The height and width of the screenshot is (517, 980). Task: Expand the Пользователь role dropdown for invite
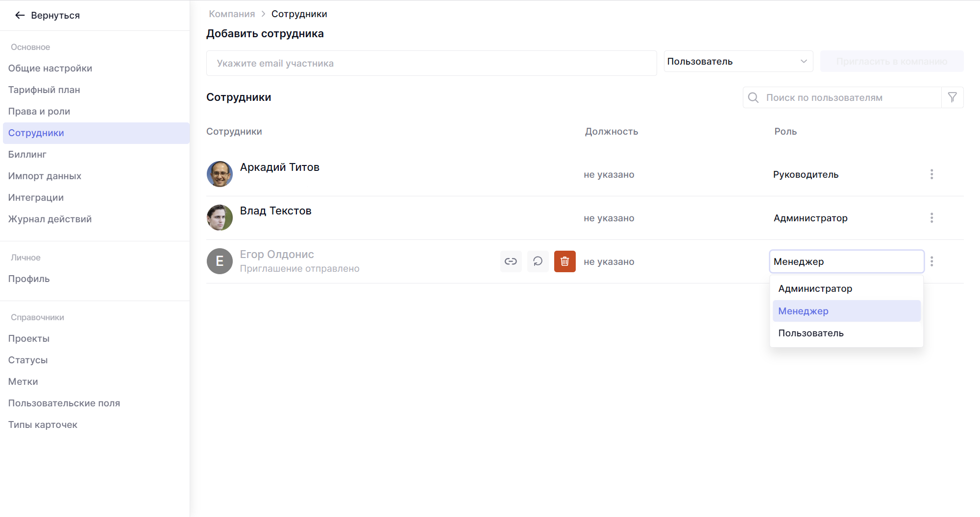(x=737, y=62)
